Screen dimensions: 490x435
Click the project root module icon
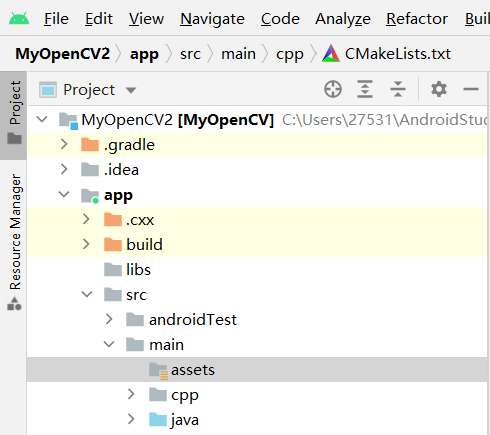tap(68, 121)
